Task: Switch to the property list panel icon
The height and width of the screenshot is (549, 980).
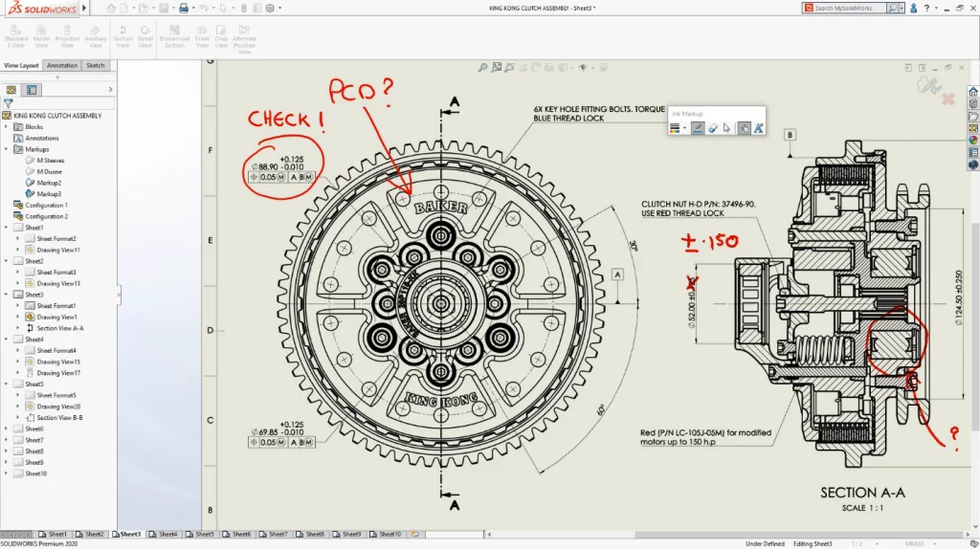Action: pos(32,89)
